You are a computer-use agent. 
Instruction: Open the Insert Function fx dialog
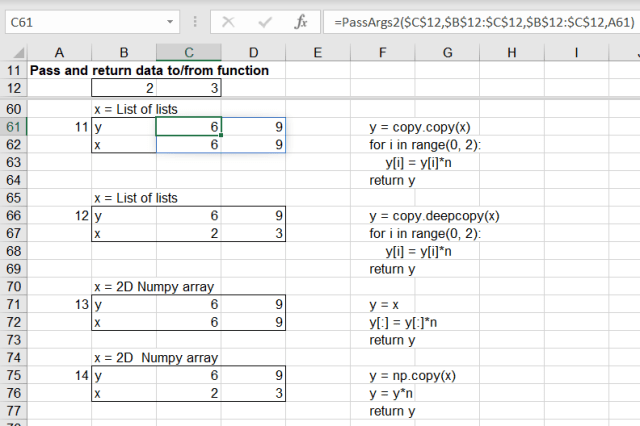tap(300, 21)
